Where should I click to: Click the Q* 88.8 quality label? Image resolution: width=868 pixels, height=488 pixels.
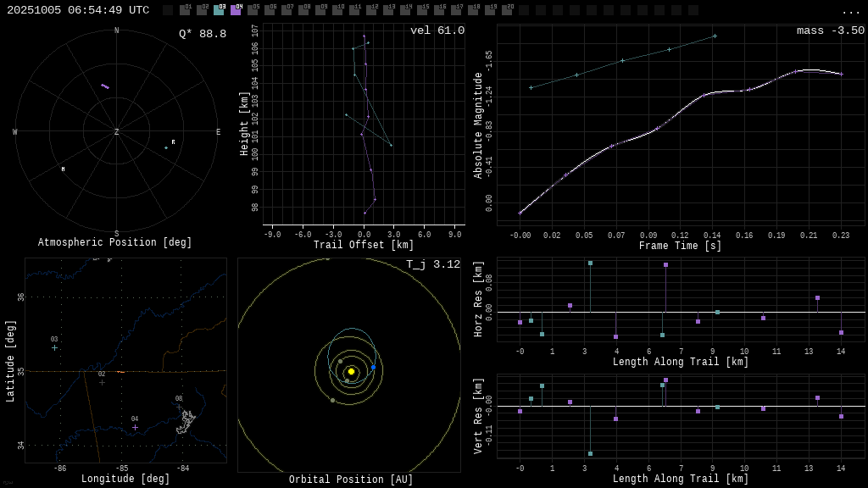click(x=202, y=34)
